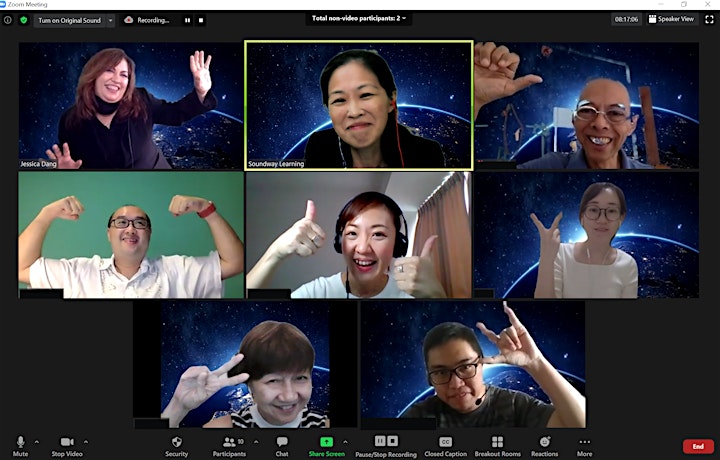Open audio options arrow beside Mute
The height and width of the screenshot is (460, 720).
(37, 442)
